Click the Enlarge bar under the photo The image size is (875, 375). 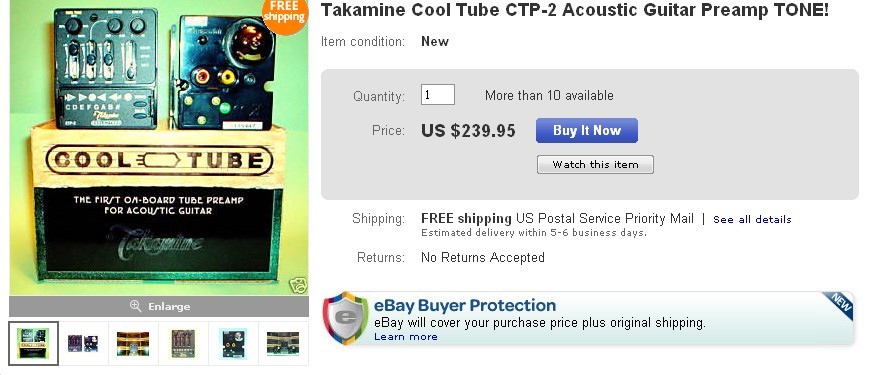tap(159, 306)
